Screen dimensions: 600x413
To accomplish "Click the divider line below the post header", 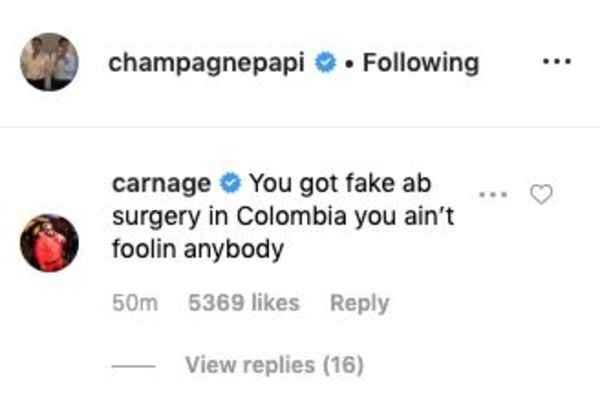I will [300, 126].
